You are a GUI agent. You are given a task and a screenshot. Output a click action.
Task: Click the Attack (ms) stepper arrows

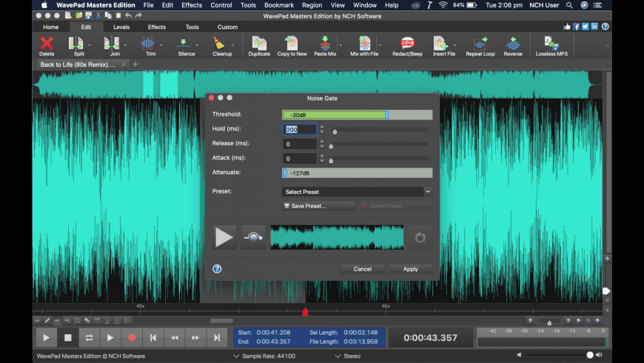[321, 159]
